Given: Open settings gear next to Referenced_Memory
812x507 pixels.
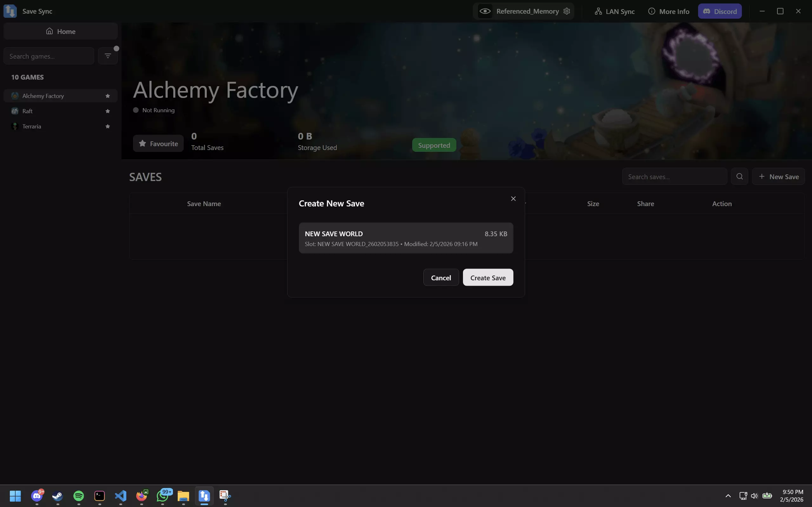Looking at the screenshot, I should 567,11.
